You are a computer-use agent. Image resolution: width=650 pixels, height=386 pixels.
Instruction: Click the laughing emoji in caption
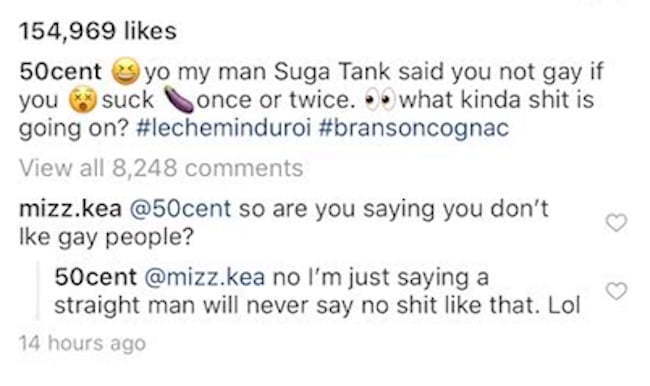pos(125,71)
